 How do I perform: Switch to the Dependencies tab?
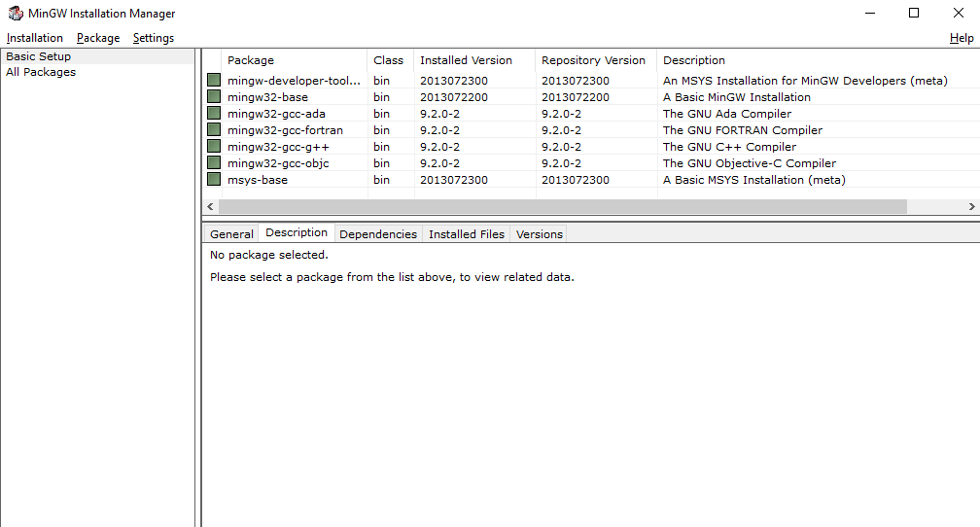(x=378, y=233)
